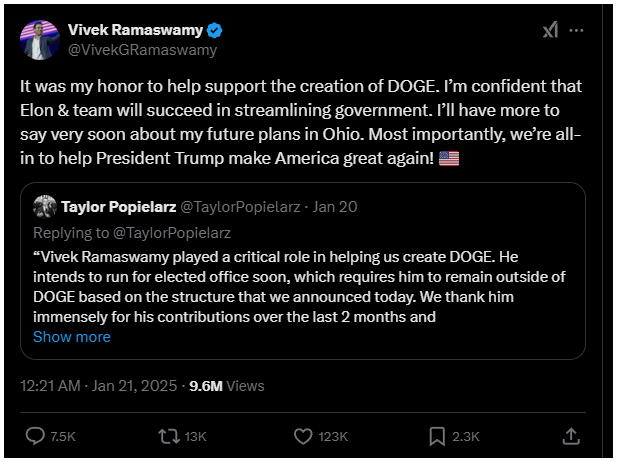Open Vivek Ramaswamy's profile picture
Image resolution: width=617 pixels, height=462 pixels.
(40, 40)
